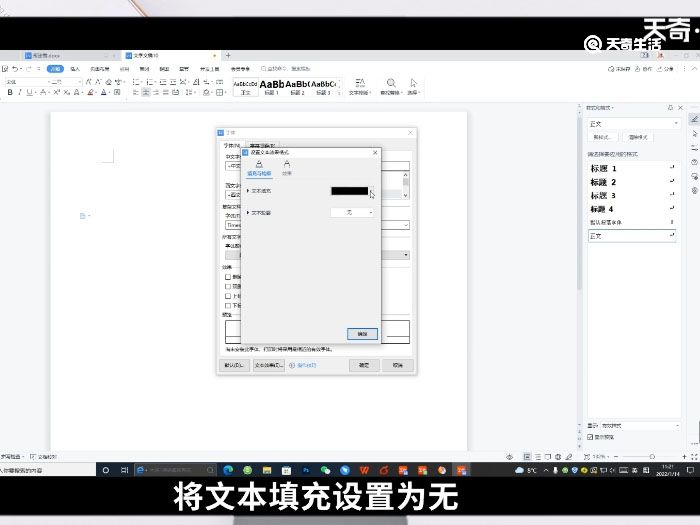Open the find and replace magnifier tool
Screen dimensions: 700x525
[x=391, y=83]
